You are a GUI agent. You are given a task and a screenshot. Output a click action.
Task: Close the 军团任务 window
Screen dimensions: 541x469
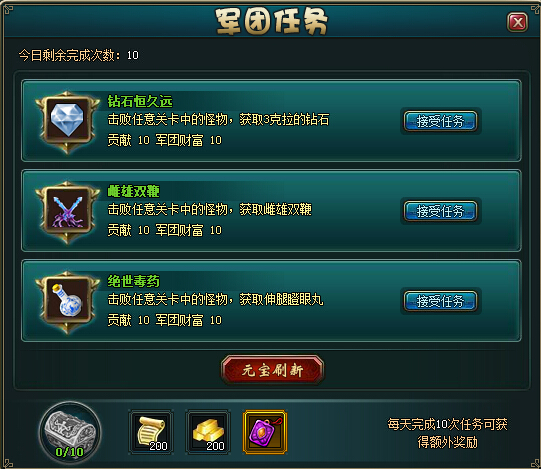518,23
